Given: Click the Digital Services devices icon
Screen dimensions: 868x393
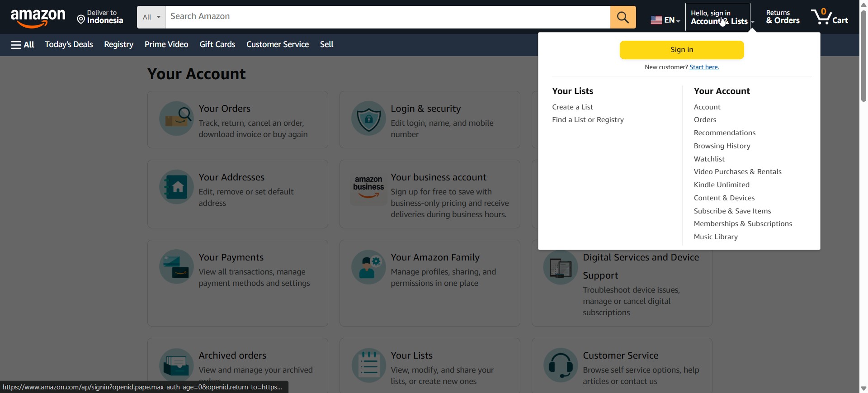Looking at the screenshot, I should (x=561, y=268).
